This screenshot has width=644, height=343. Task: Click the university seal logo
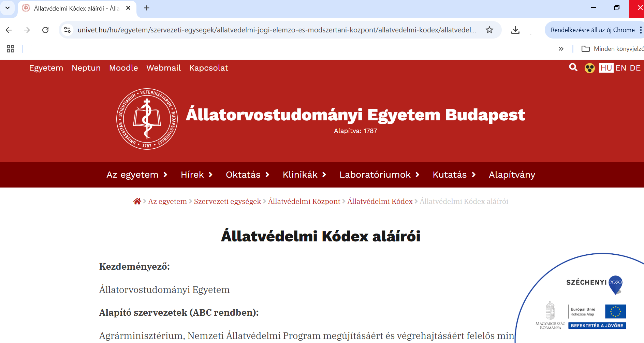pos(147,119)
